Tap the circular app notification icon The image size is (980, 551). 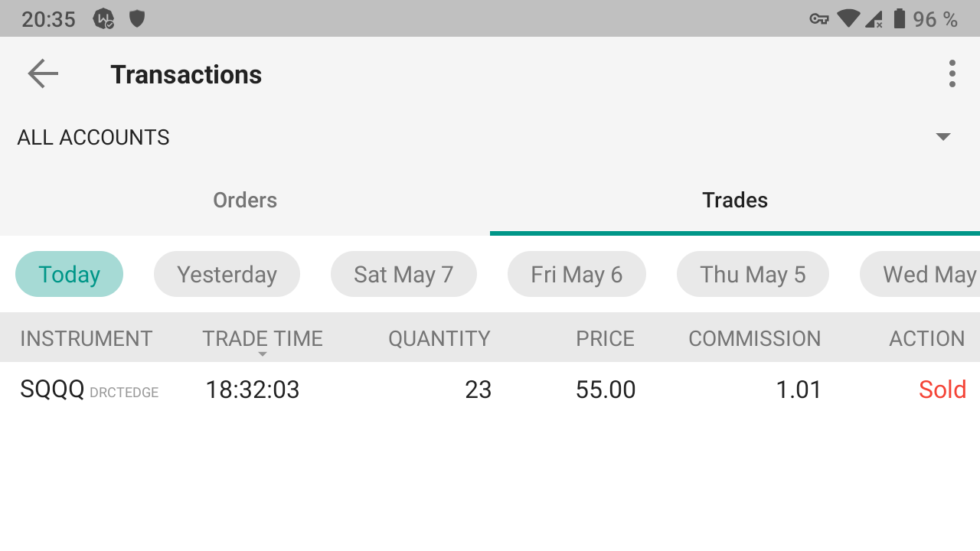(x=103, y=18)
